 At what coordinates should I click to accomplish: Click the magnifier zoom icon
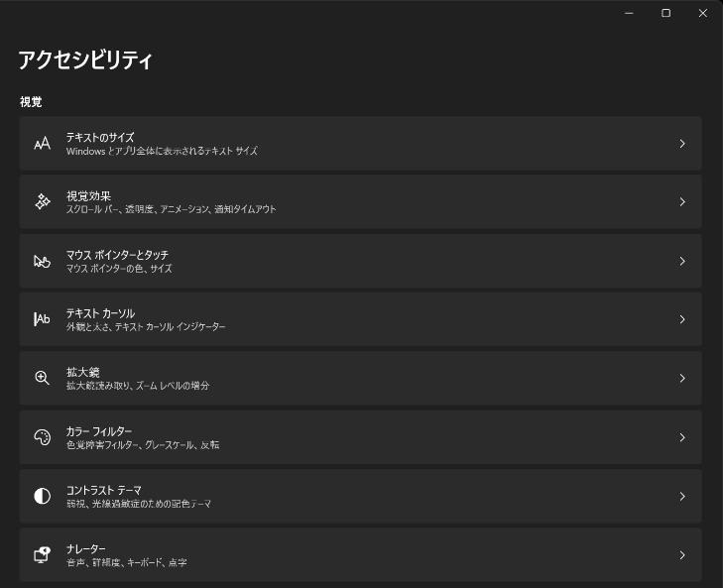tap(42, 378)
